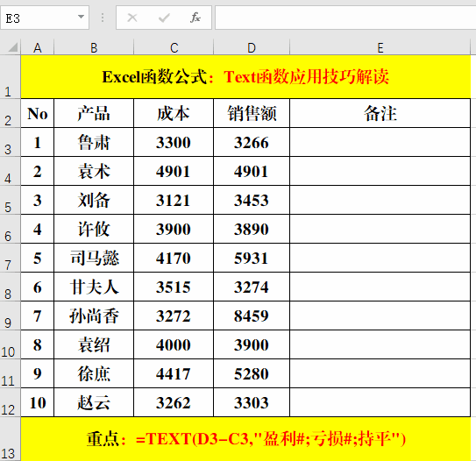Select the No cell with value '10'
The image size is (476, 461).
38,402
